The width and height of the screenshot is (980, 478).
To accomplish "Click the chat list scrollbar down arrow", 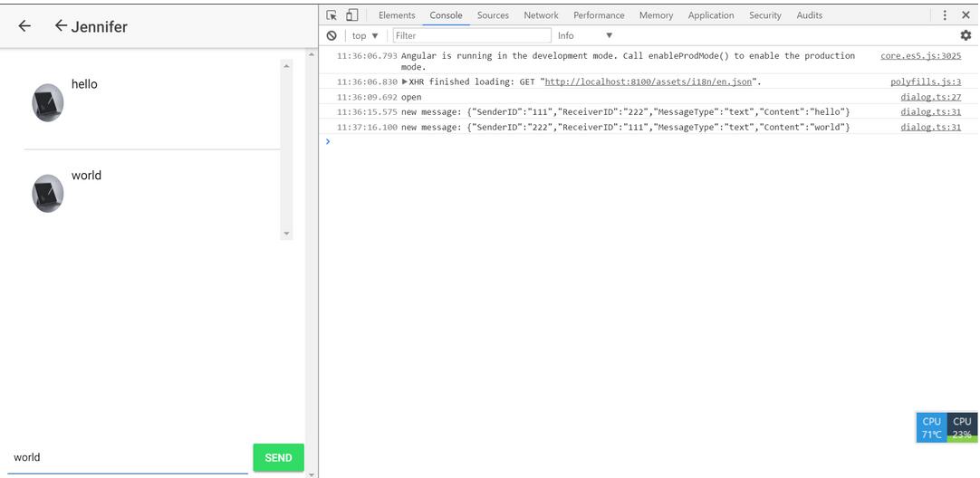I will [x=287, y=234].
